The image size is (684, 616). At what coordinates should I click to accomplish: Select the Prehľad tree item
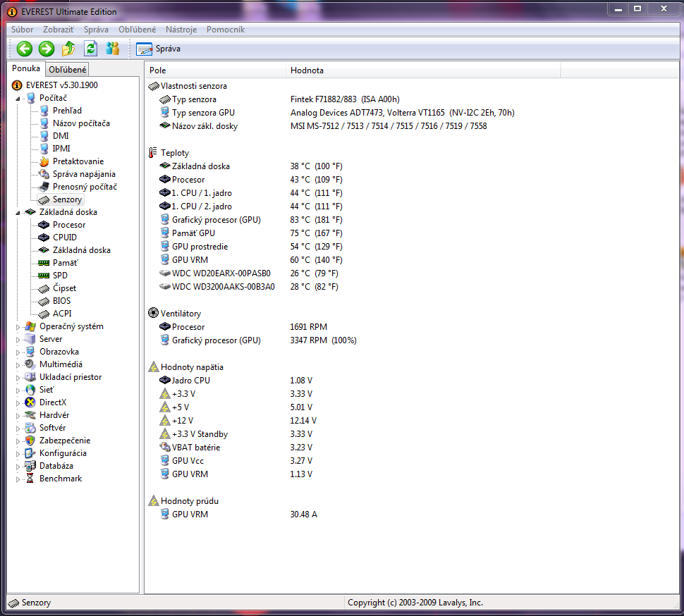click(x=67, y=110)
